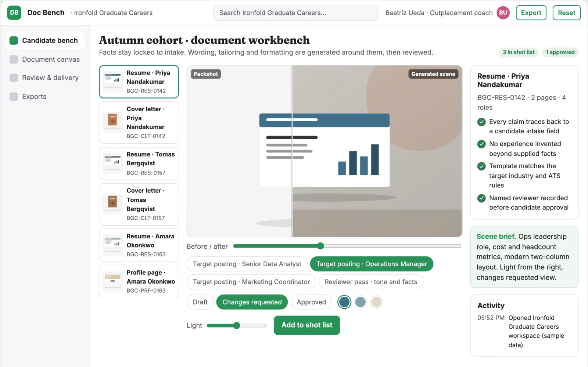The image size is (588, 367).
Task: Click 'Beatriz Ueda · Outplacement coach' text
Action: pos(439,13)
